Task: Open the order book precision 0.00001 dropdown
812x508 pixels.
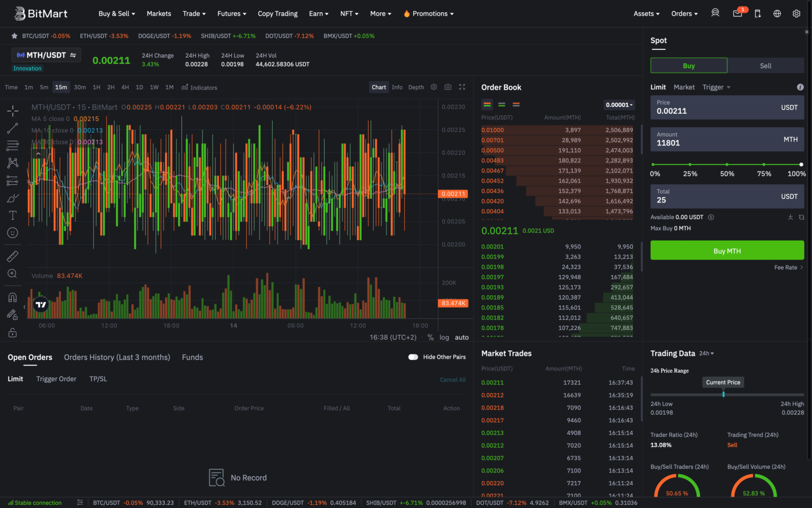Action: click(619, 105)
